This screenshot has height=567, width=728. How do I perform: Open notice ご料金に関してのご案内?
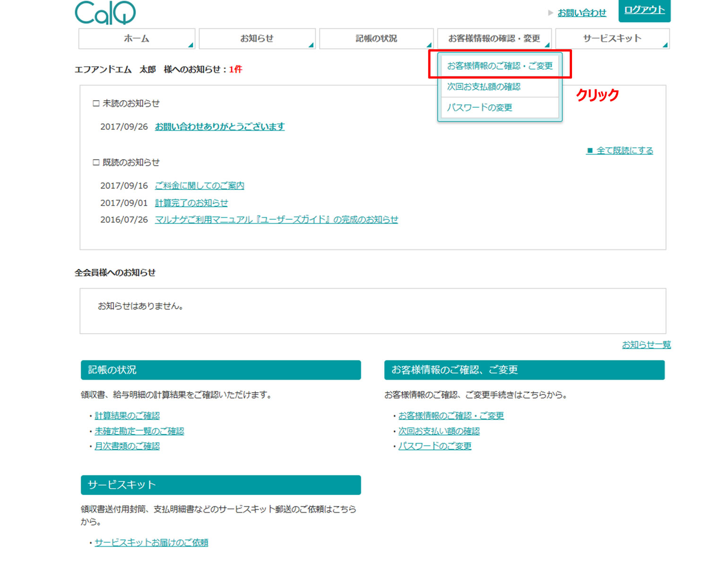point(199,186)
